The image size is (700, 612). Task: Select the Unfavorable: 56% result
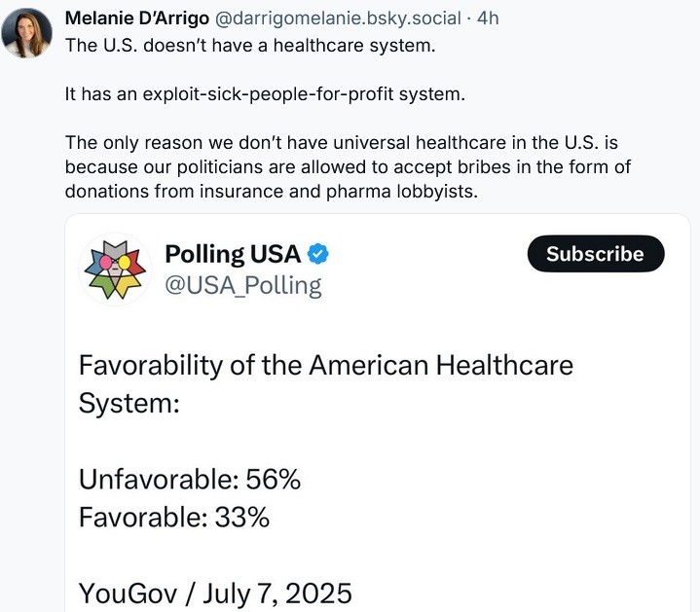[189, 480]
